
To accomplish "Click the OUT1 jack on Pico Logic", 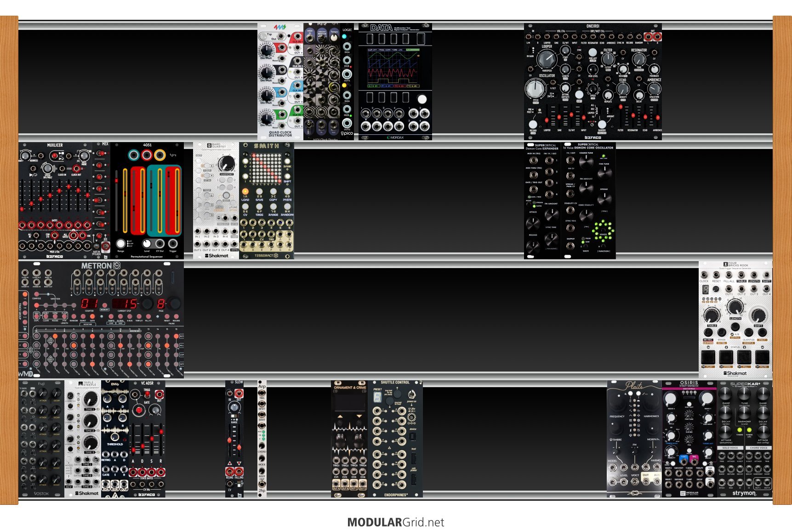I will (x=347, y=74).
